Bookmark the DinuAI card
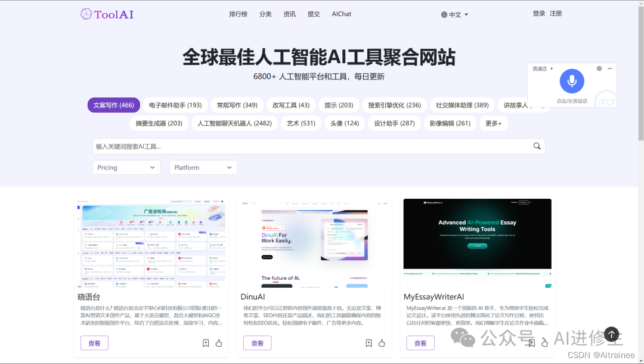Screen dimensions: 644x364 point(369,343)
